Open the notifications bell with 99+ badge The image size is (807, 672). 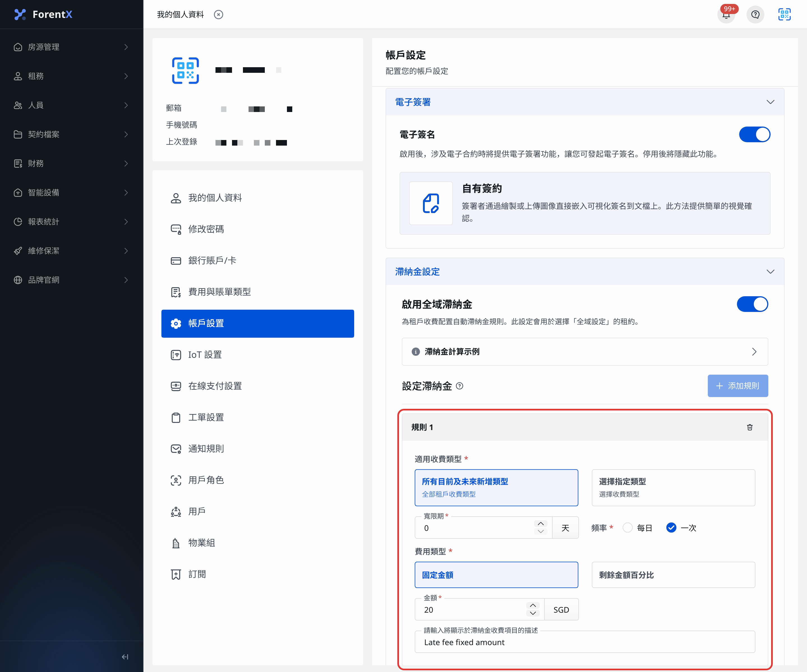[726, 15]
